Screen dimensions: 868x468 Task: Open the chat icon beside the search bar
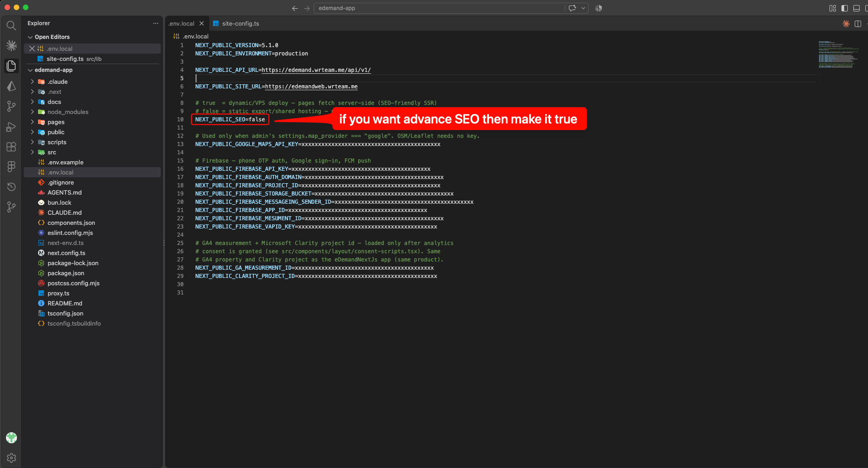click(x=572, y=8)
